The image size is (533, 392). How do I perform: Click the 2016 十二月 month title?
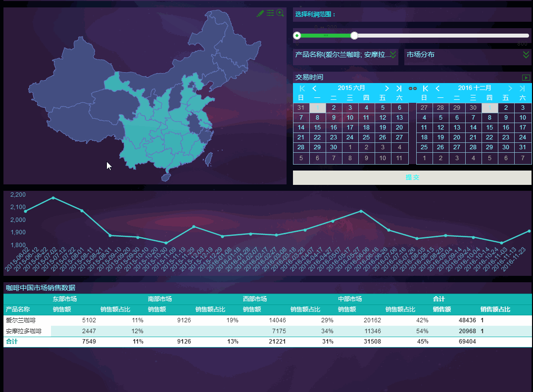[x=474, y=88]
